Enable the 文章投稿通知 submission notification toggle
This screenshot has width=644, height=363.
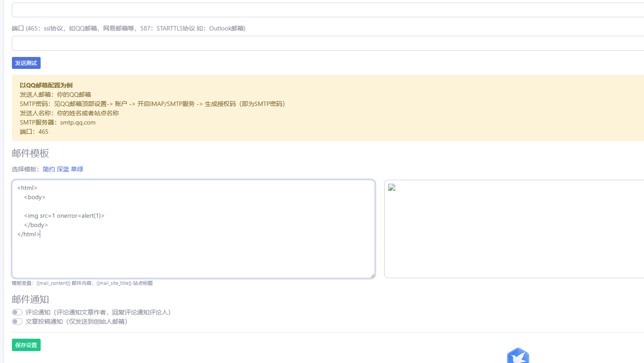(17, 321)
